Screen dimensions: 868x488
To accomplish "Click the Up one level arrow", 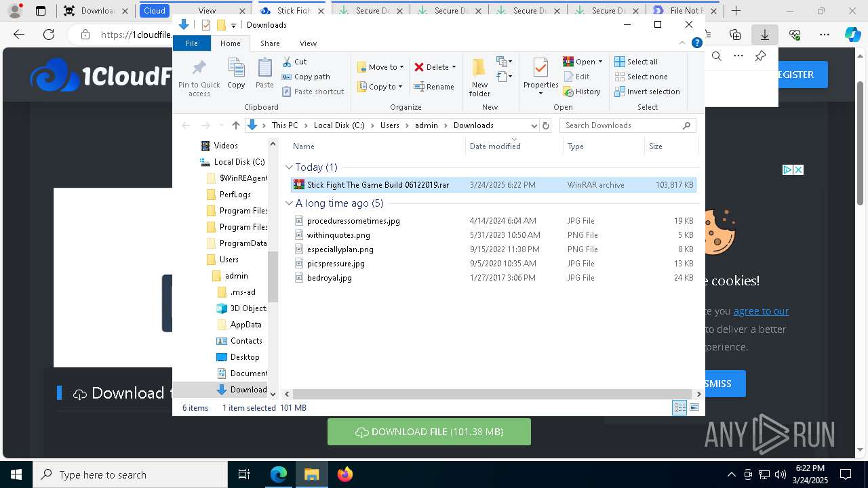I will coord(236,125).
